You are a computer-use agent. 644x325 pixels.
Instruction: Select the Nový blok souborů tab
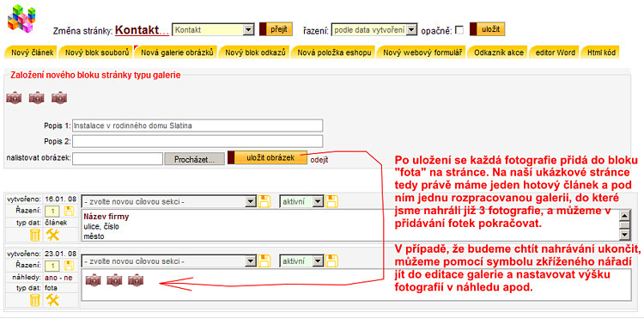click(96, 52)
